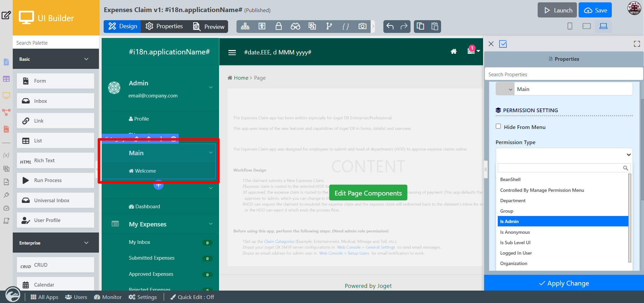The height and width of the screenshot is (303, 644).
Task: Toggle the Hide From Menu checkbox
Action: [x=498, y=126]
